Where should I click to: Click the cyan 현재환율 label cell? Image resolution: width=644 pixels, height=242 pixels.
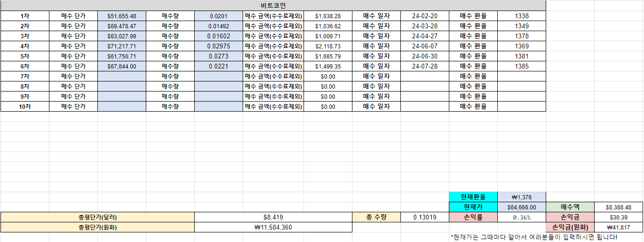tap(473, 197)
